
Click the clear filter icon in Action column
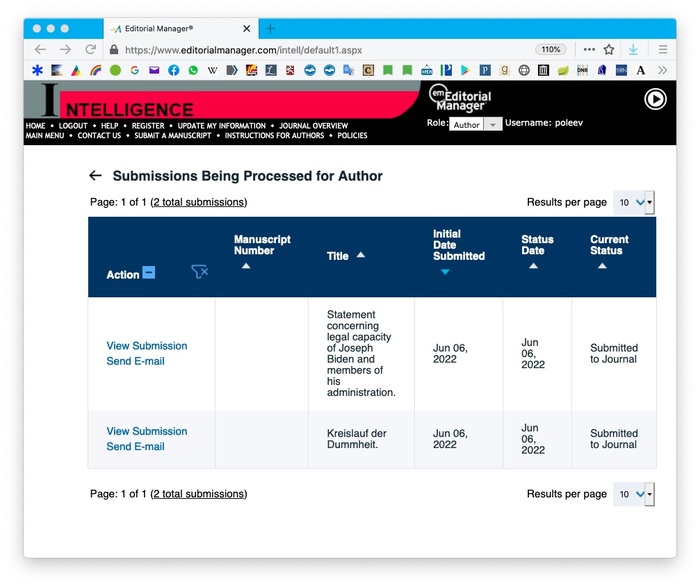pyautogui.click(x=200, y=272)
